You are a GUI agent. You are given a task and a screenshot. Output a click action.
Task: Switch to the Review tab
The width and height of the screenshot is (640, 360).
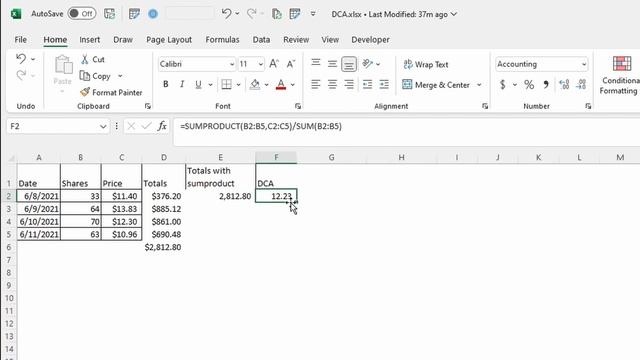coord(296,40)
